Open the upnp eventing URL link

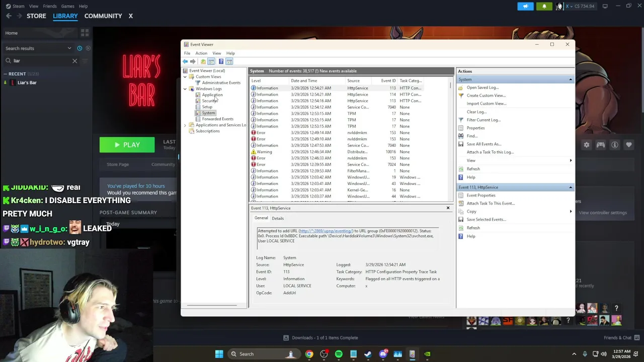[x=326, y=231]
